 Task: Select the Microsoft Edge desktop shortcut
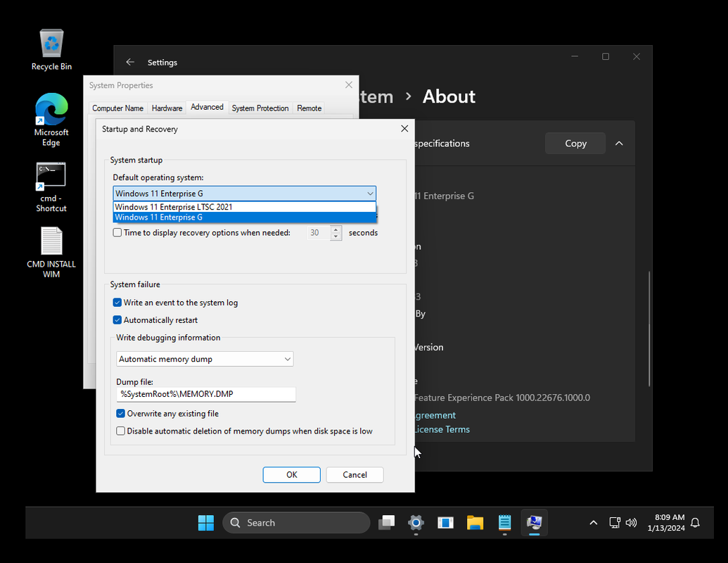51,120
